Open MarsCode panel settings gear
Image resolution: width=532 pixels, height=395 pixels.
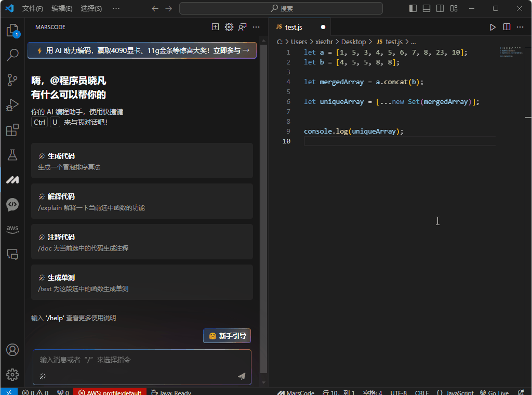click(x=229, y=27)
